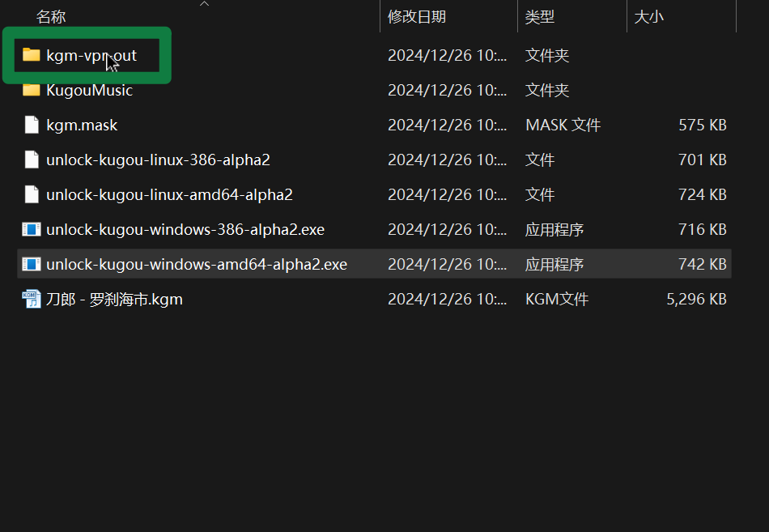The image size is (769, 532).
Task: Select 刀郎 - 罗刹海市.kgm file name
Action: (x=114, y=300)
